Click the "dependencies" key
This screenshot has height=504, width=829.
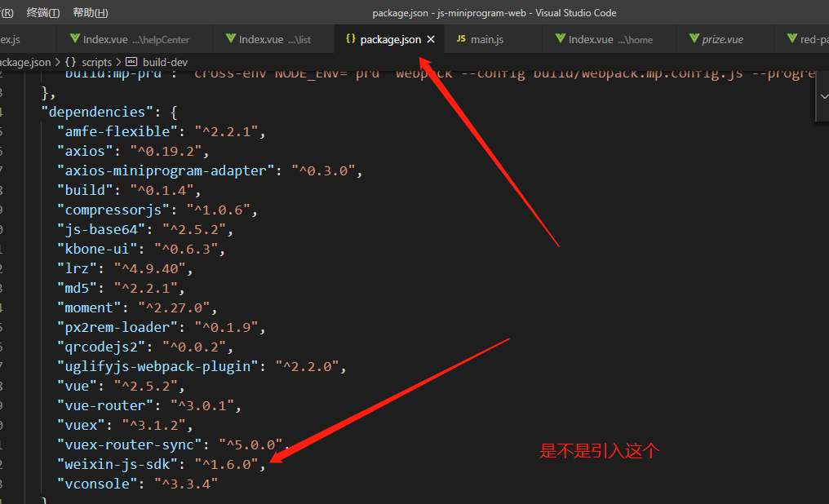pyautogui.click(x=97, y=112)
